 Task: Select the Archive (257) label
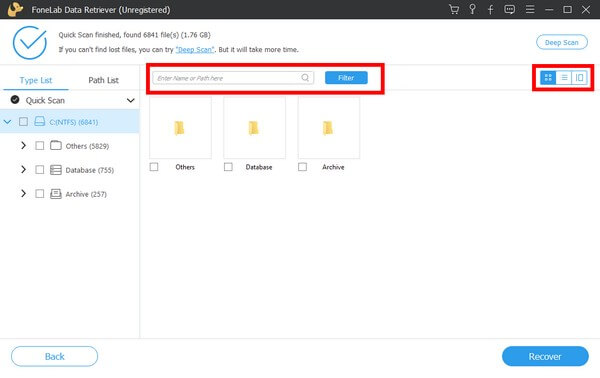click(x=86, y=194)
